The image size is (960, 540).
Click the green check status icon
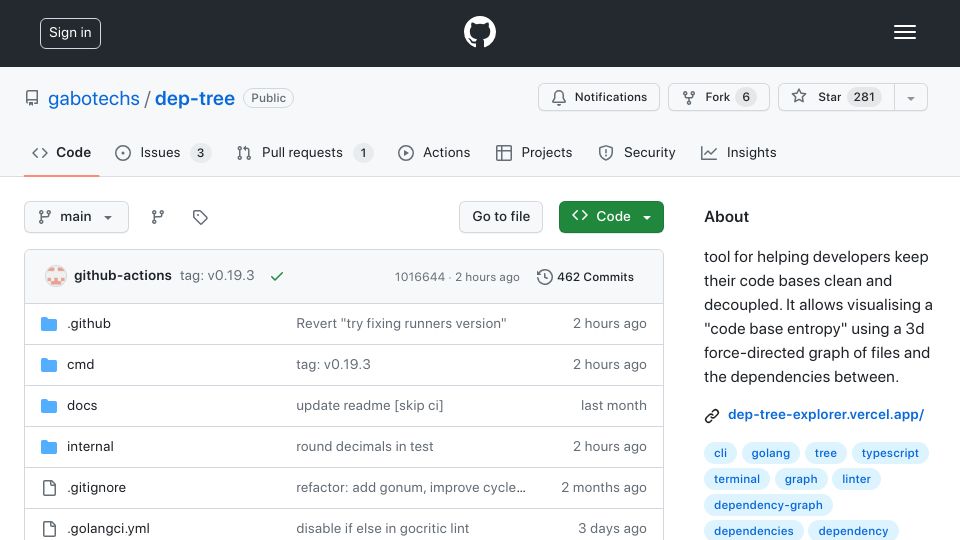click(277, 276)
